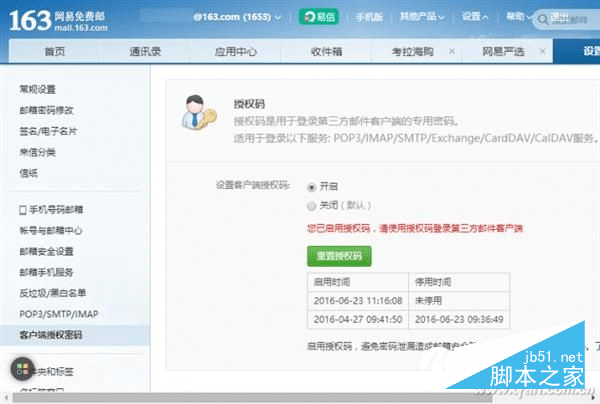Open 邮箱密码修改 settings
The width and height of the screenshot is (600, 404).
[46, 111]
